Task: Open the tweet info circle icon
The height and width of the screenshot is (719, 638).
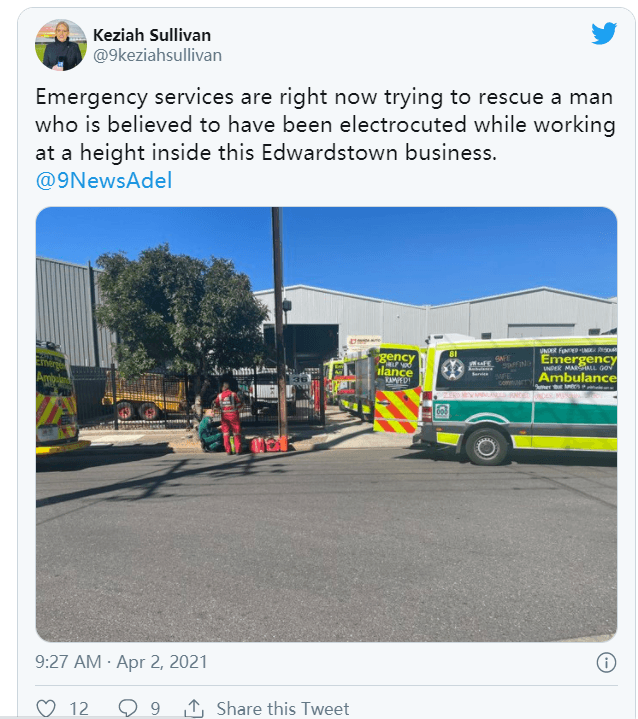Action: coord(606,663)
